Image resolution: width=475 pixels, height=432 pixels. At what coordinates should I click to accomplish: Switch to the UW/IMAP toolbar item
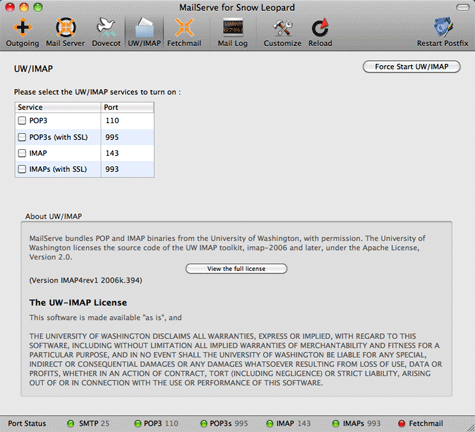click(144, 32)
